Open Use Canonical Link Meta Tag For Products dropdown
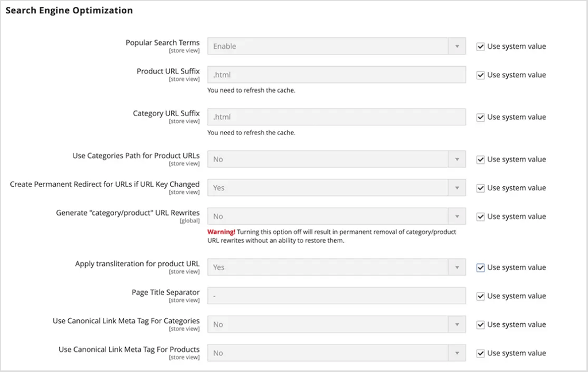The width and height of the screenshot is (588, 372). (x=336, y=353)
